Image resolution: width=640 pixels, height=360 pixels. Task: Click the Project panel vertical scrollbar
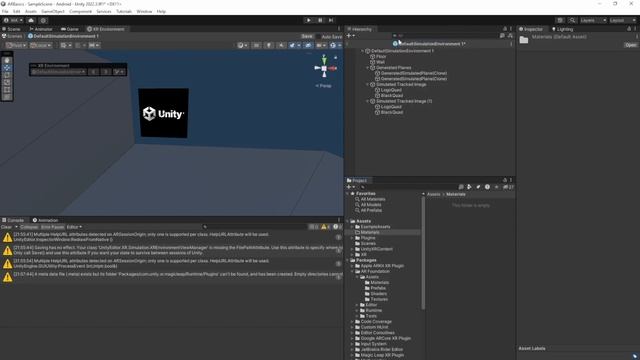423,253
